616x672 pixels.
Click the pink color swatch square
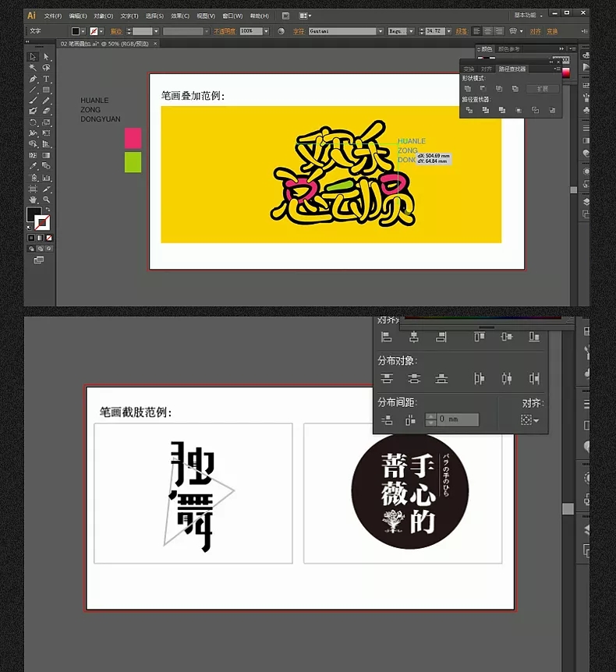[133, 138]
